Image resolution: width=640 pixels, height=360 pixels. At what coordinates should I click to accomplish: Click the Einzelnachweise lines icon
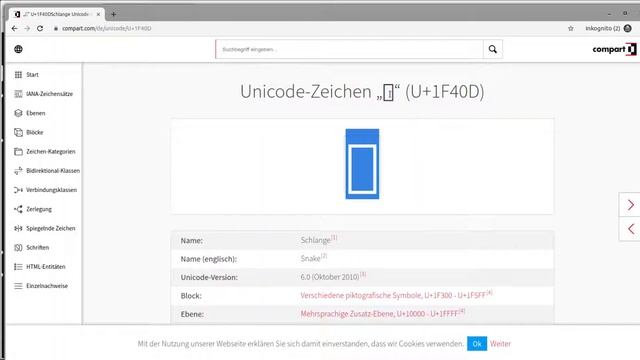(x=18, y=286)
